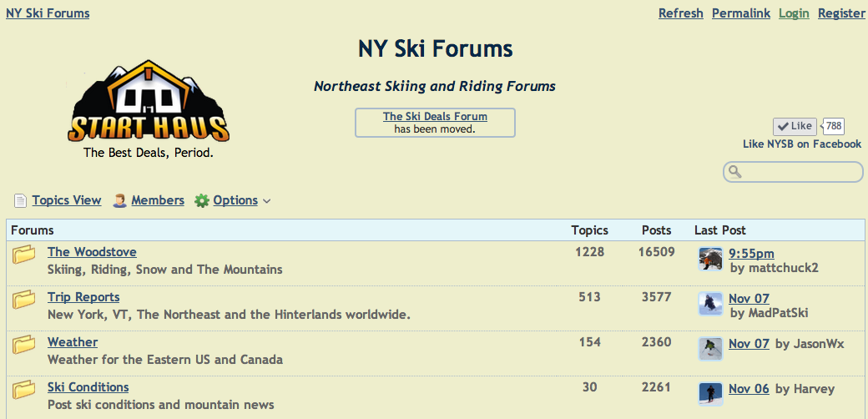Screen dimensions: 868x419
Task: Click the Woodstove forum folder icon
Action: point(24,255)
